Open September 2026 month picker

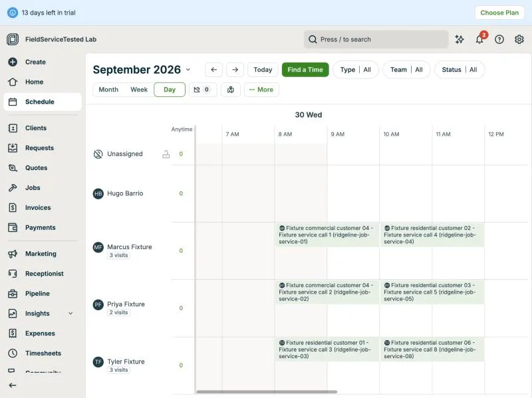point(142,70)
